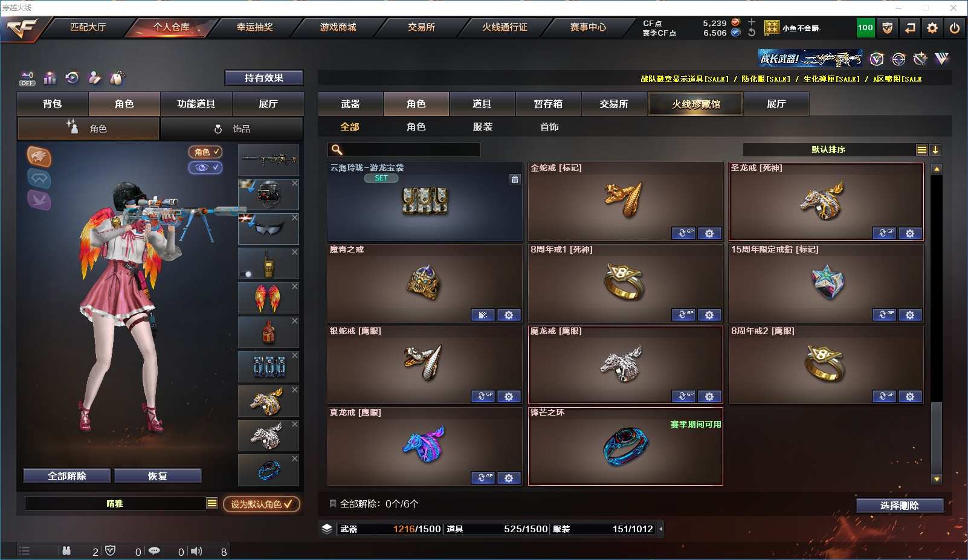
Task: Click the CF logo home icon
Action: tap(22, 28)
